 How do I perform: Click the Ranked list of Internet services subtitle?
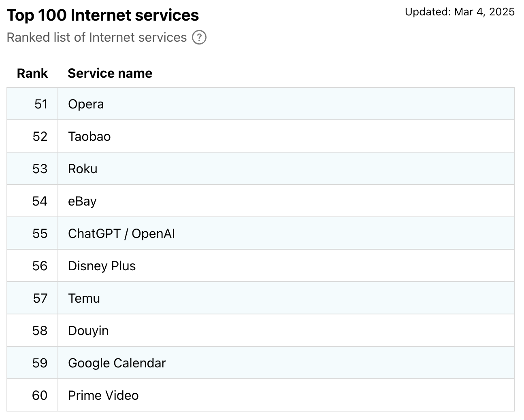(97, 38)
